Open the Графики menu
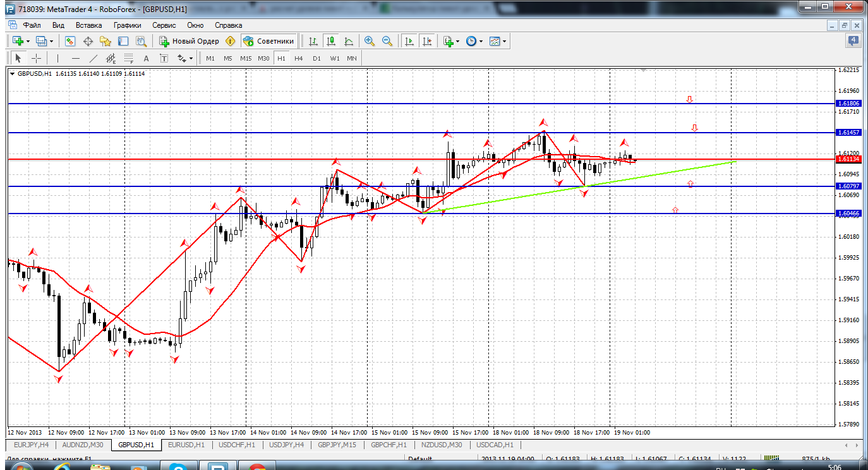The width and height of the screenshot is (868, 470). (x=127, y=25)
